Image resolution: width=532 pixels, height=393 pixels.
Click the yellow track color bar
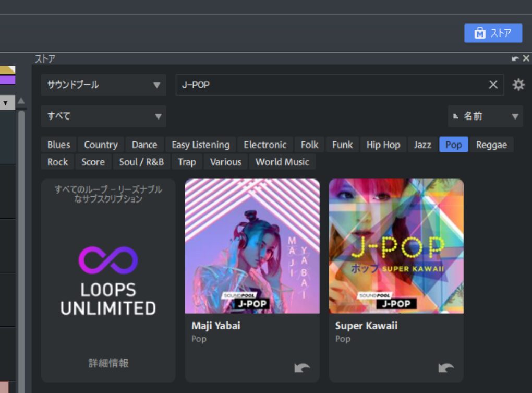(x=7, y=70)
